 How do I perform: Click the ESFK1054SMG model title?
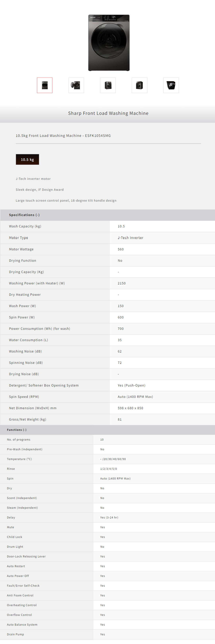click(x=63, y=136)
